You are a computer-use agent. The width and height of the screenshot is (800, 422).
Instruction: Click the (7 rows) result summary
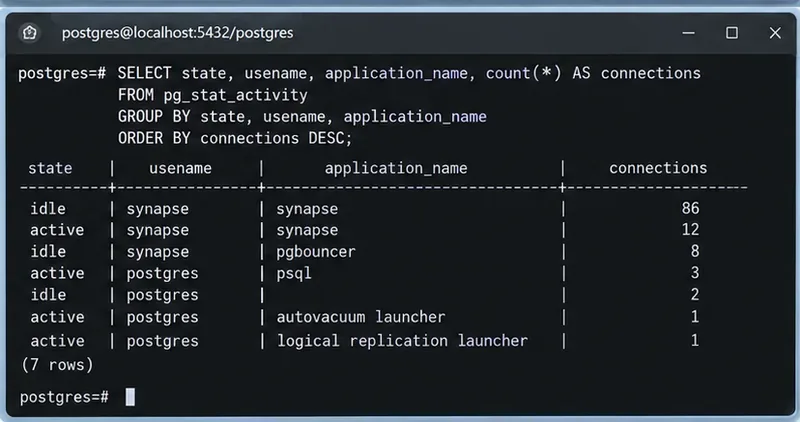[x=57, y=365]
